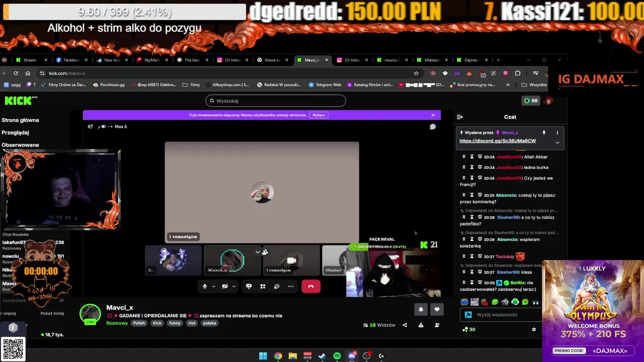Open the Kick logo home link

pos(21,101)
